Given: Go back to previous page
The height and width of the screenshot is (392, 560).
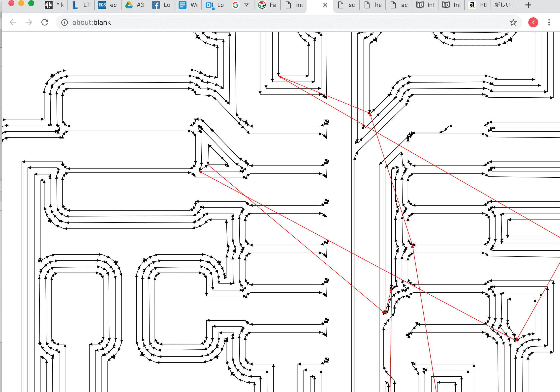Looking at the screenshot, I should point(13,22).
